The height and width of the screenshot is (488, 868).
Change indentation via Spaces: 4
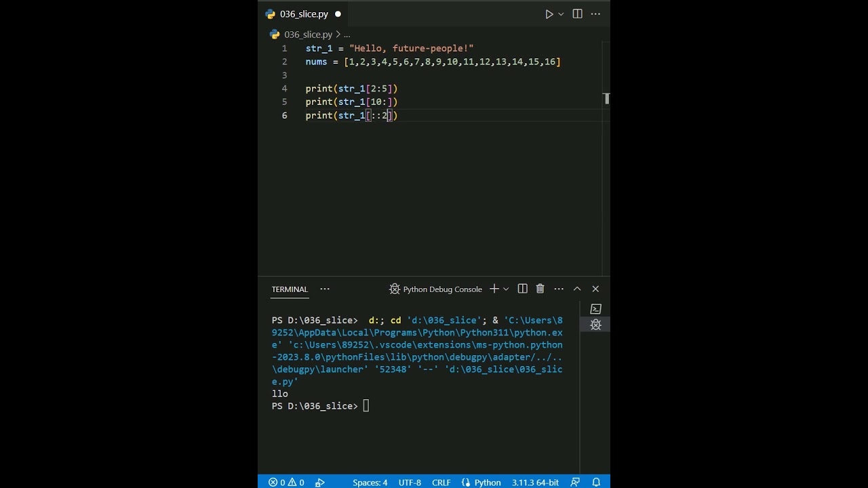click(x=370, y=483)
